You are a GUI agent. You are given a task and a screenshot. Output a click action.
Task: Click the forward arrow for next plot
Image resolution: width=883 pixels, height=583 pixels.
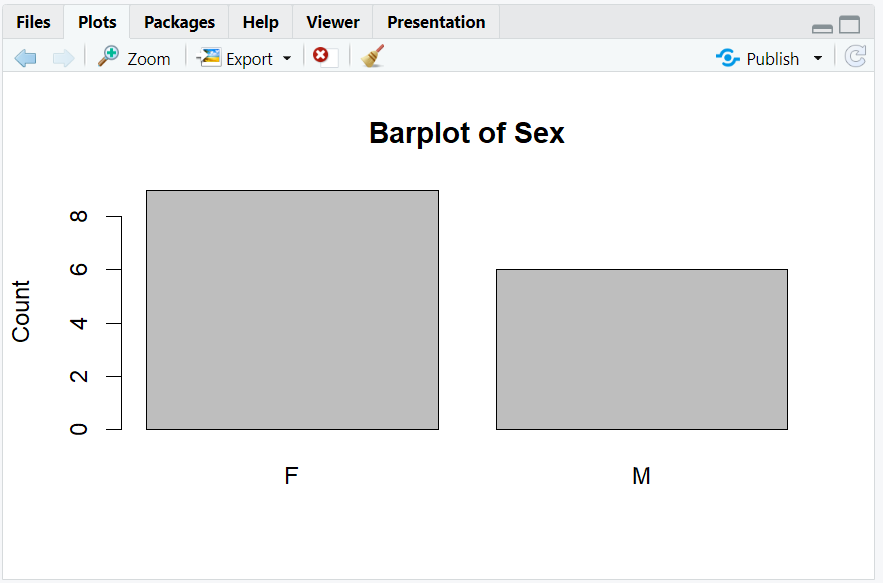coord(63,57)
